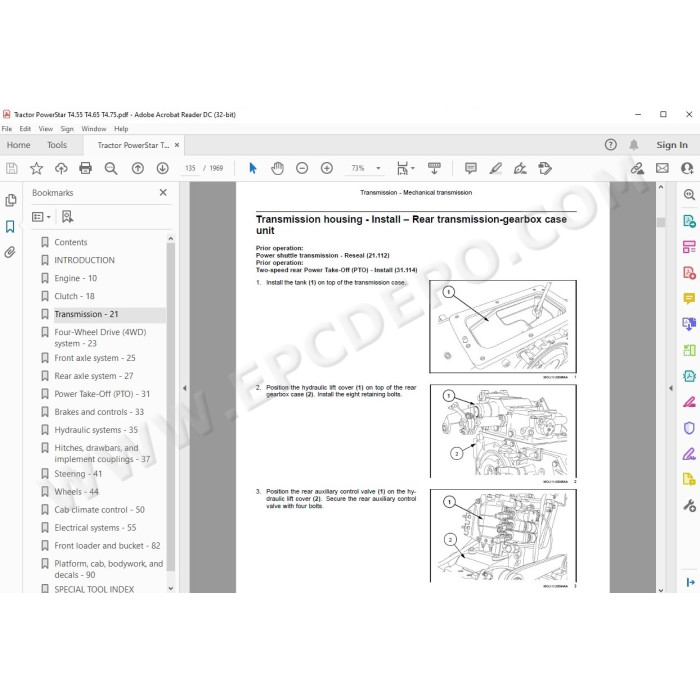Select the Hand pan tool

click(x=277, y=168)
